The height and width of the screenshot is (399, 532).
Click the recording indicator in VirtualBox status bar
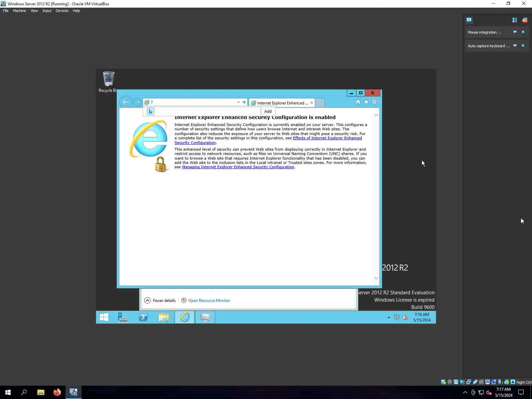494,382
